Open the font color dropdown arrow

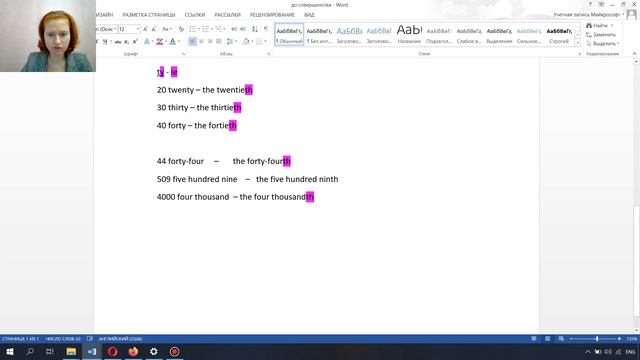(179, 42)
